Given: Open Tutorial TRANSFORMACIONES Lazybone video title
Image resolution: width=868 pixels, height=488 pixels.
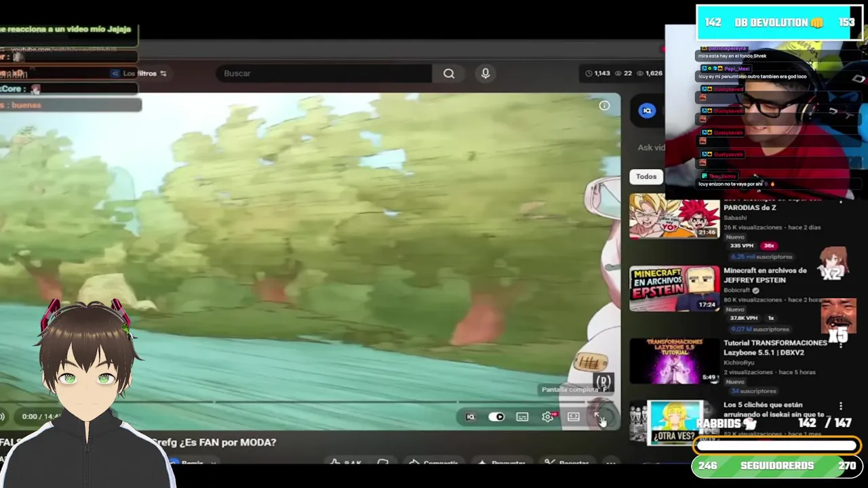Looking at the screenshot, I should [775, 348].
